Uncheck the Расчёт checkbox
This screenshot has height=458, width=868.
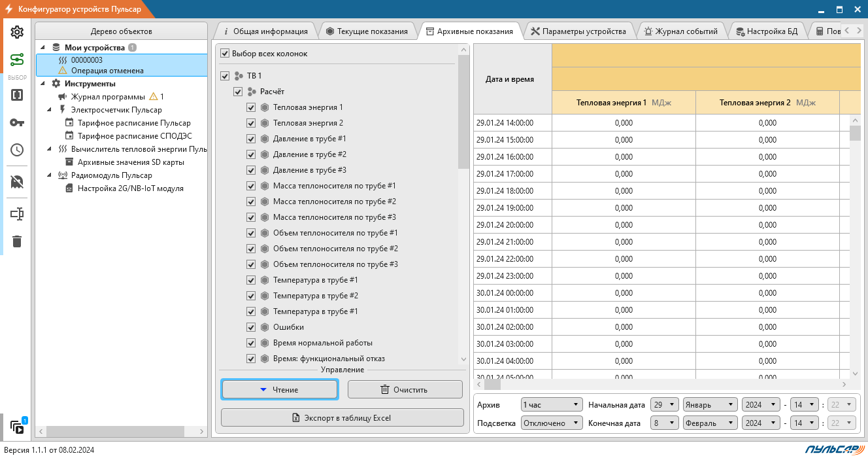[238, 92]
